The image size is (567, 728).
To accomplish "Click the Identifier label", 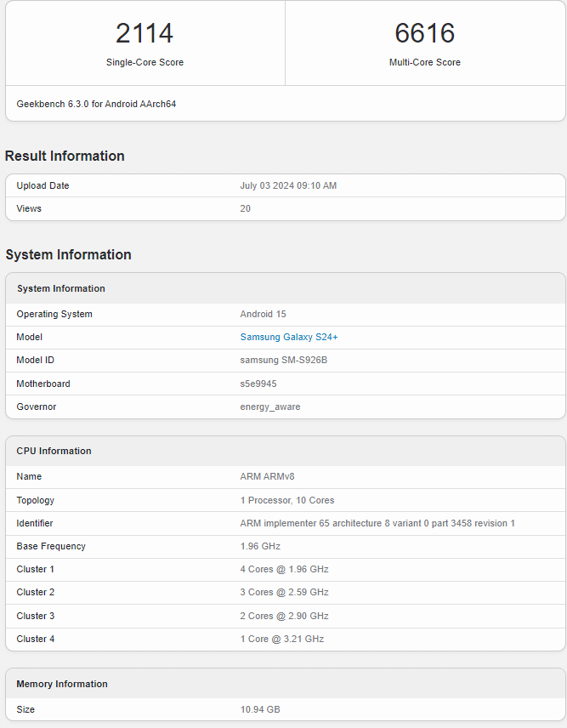I will [x=34, y=523].
